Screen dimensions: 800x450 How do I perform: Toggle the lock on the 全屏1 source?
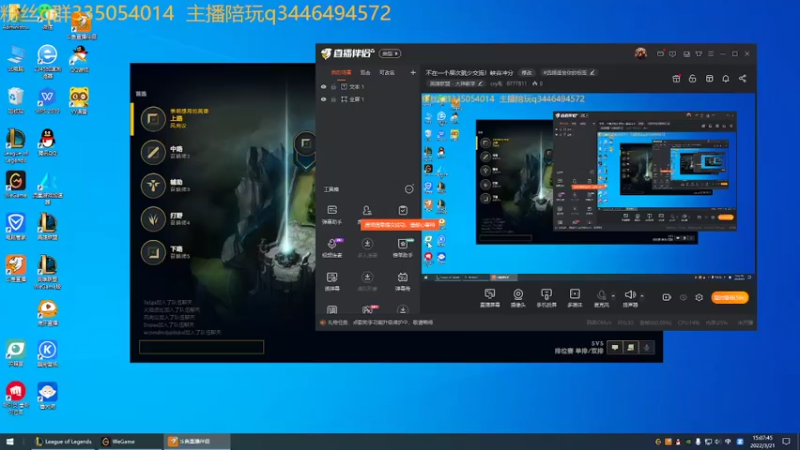[333, 99]
